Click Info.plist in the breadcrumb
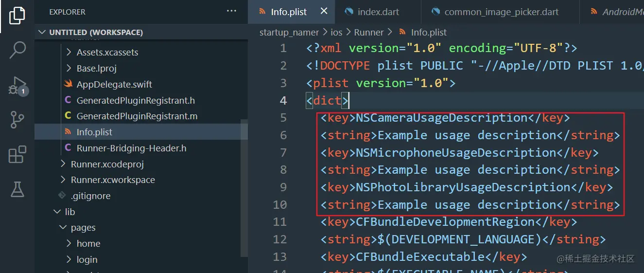The image size is (644, 273). pos(429,33)
